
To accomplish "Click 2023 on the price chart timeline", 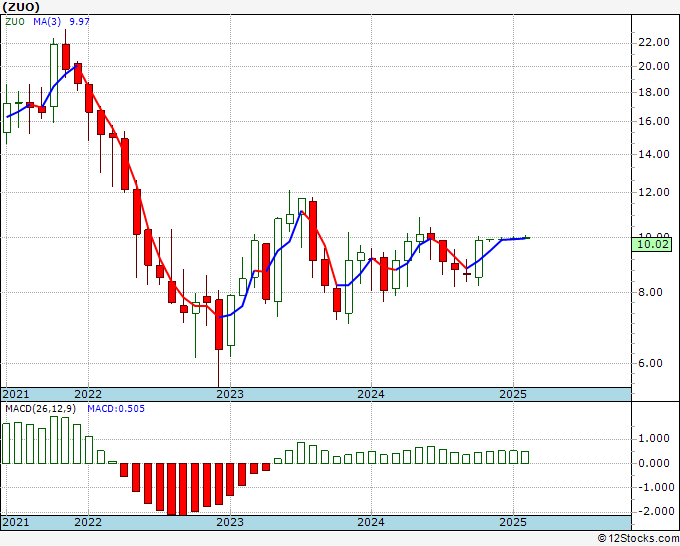I will 230,394.
